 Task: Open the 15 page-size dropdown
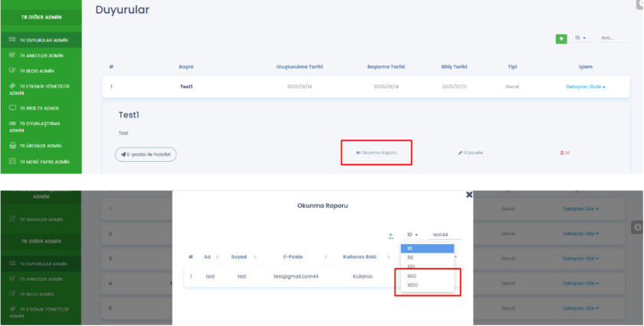pyautogui.click(x=580, y=38)
